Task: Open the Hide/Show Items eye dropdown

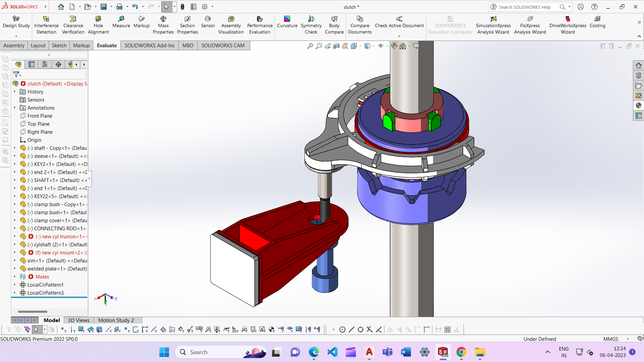Action: coord(387,46)
